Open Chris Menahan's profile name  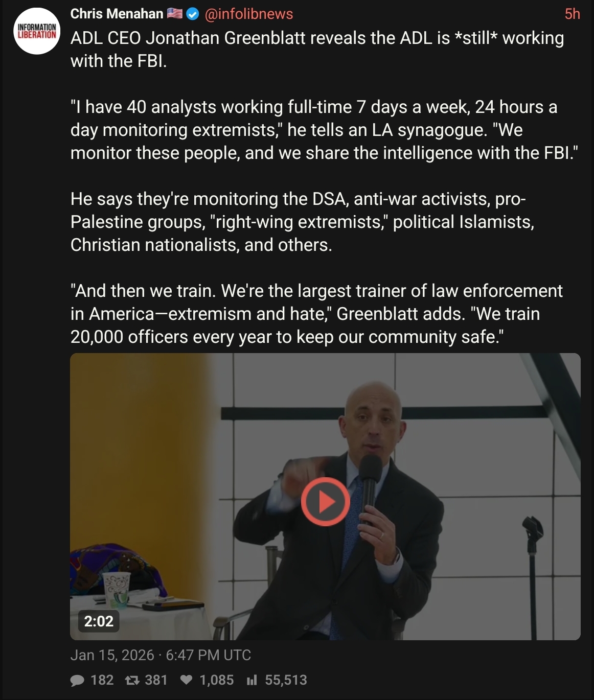(117, 14)
